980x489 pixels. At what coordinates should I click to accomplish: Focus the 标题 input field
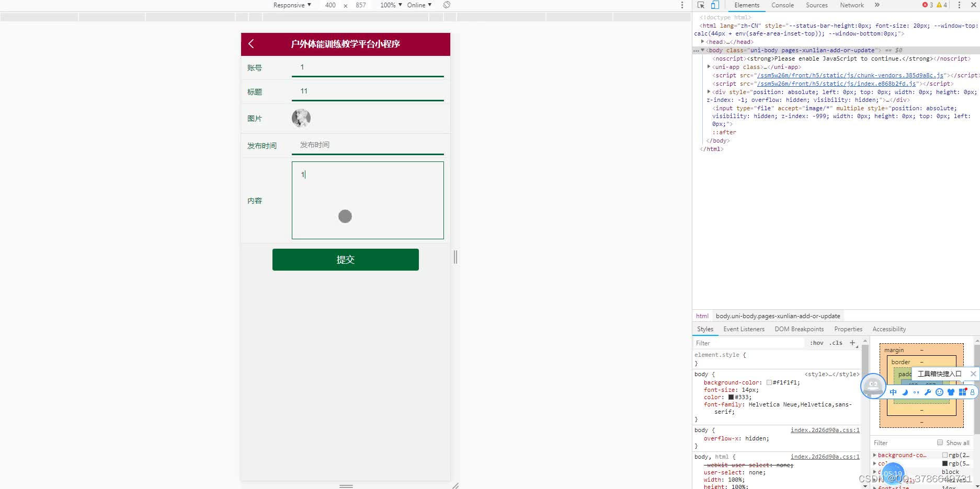tap(368, 91)
